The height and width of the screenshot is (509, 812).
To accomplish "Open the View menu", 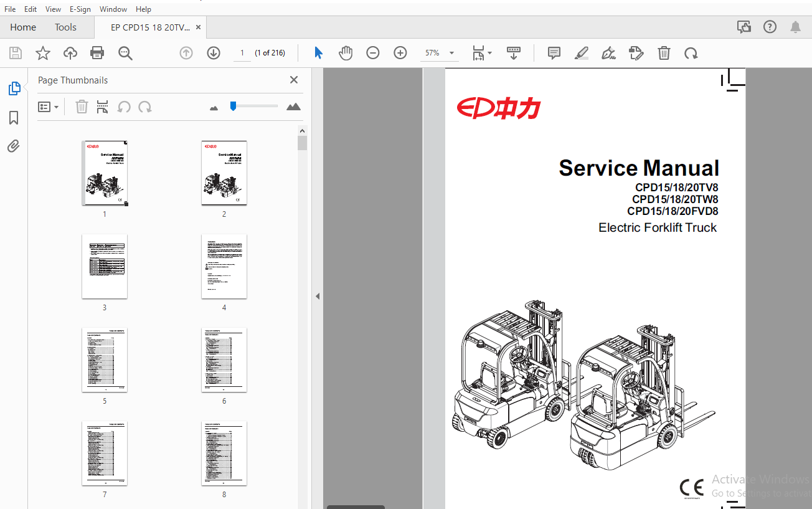I will [x=54, y=9].
